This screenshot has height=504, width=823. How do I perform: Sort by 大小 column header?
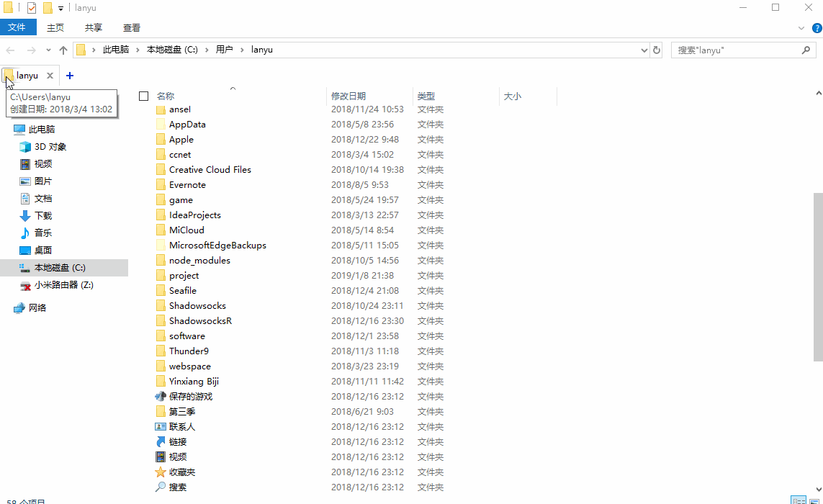coord(512,96)
